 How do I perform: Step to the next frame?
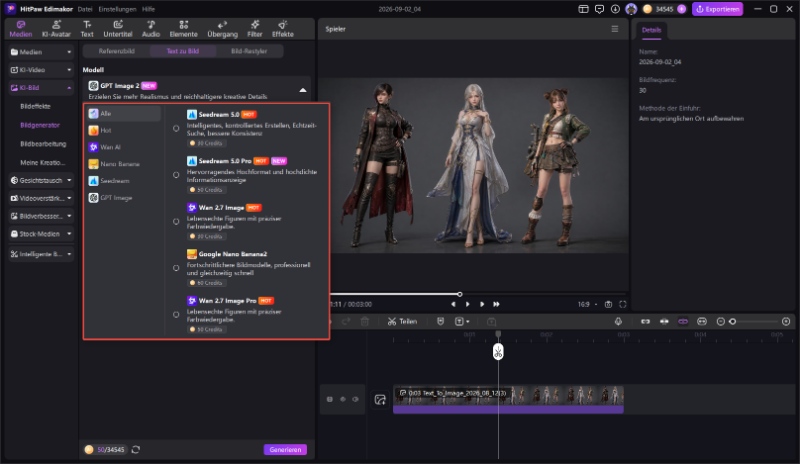482,304
